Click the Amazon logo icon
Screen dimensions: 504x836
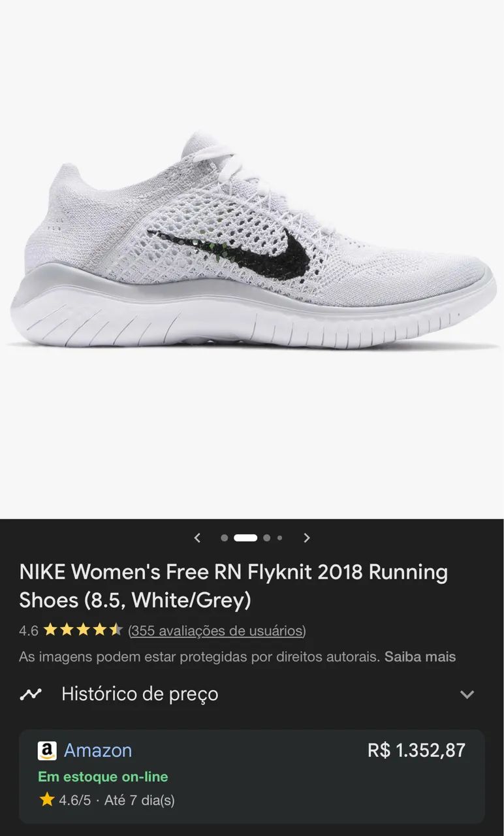47,750
